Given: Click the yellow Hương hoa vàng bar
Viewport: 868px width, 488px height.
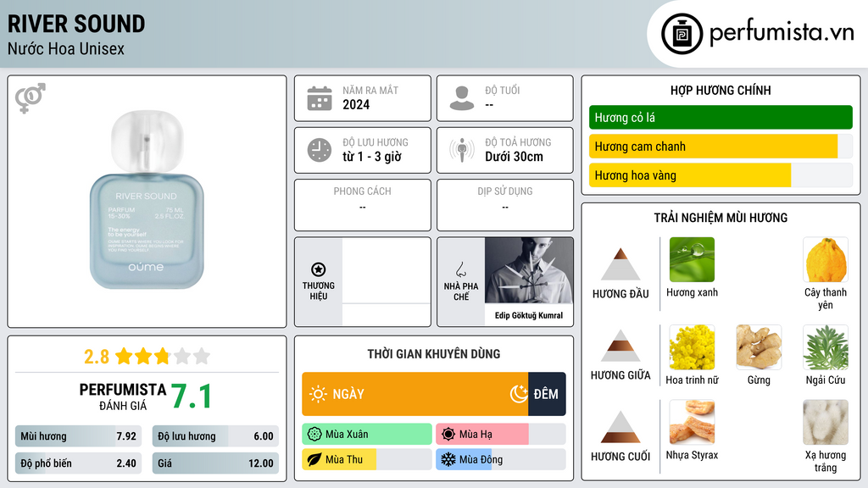Looking at the screenshot, I should click(690, 175).
